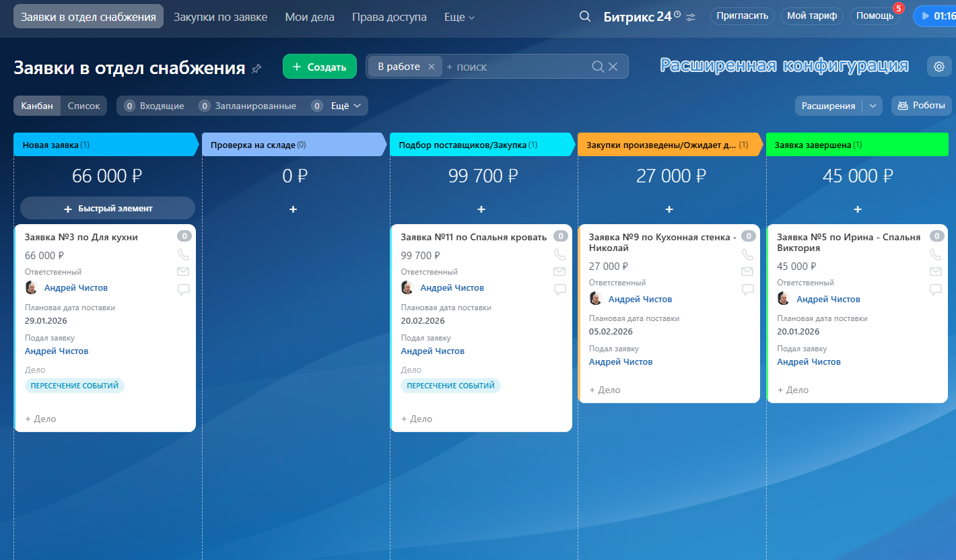956x560 pixels.
Task: Open the 'Роботы' button
Action: point(922,106)
